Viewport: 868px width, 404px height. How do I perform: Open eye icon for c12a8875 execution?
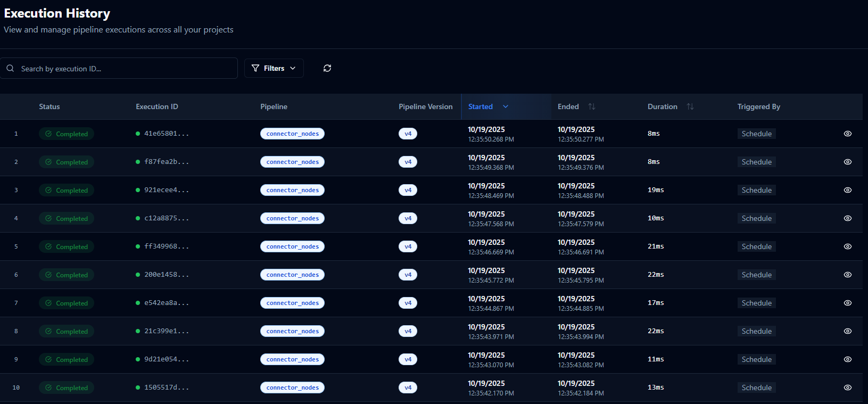tap(848, 218)
